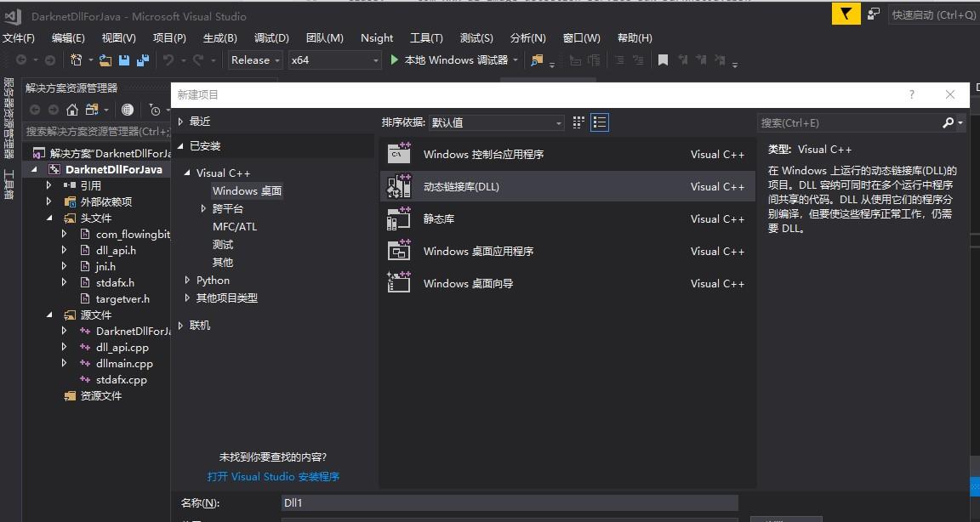Viewport: 980px width, 522px height.
Task: Select Windows Desktop Wizard (桌面向导) template
Action: [x=567, y=283]
